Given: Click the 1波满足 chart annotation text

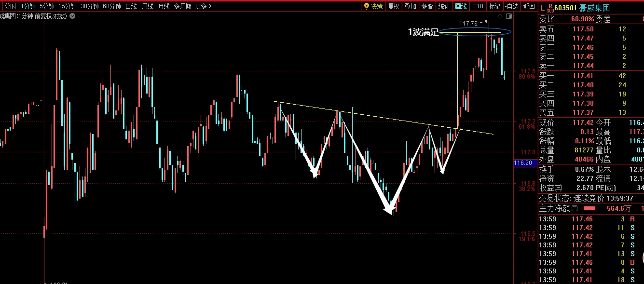Looking at the screenshot, I should [x=424, y=32].
